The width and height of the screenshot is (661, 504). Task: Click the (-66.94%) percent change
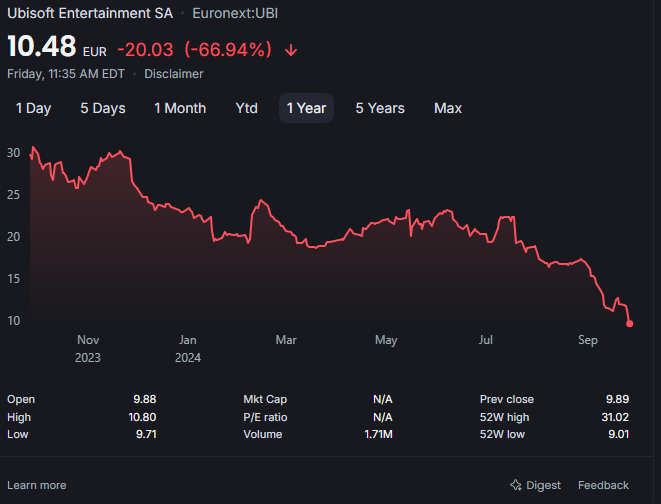coord(228,50)
